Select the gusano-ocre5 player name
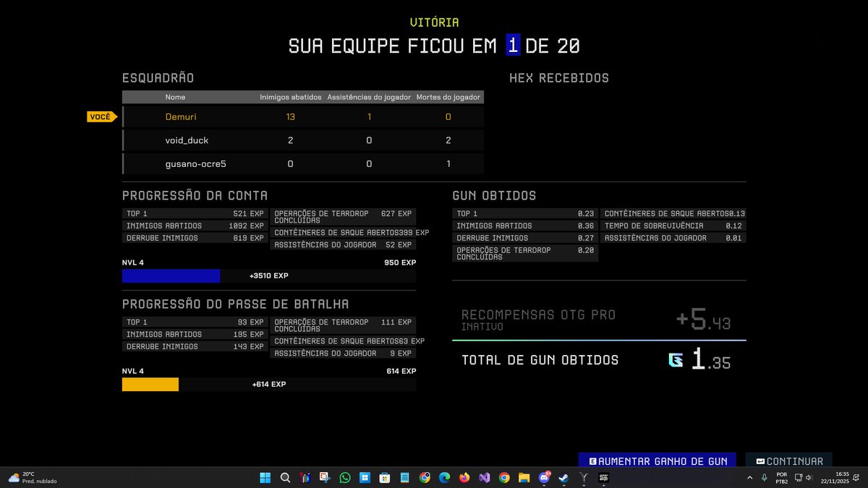The image size is (868, 488). 195,164
